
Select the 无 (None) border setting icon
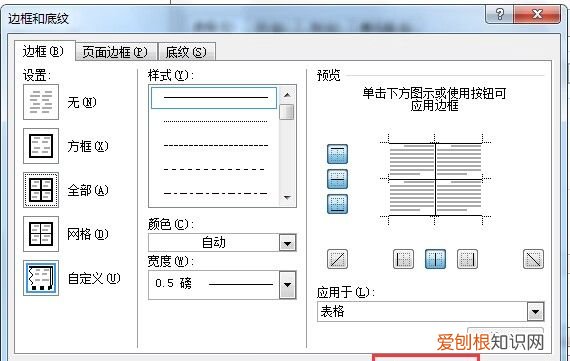tap(41, 102)
